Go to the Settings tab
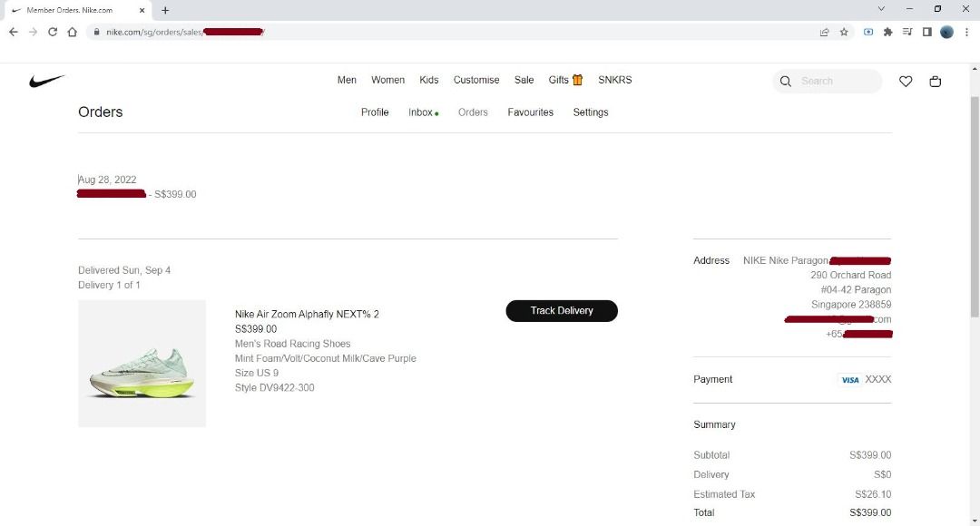 [591, 112]
